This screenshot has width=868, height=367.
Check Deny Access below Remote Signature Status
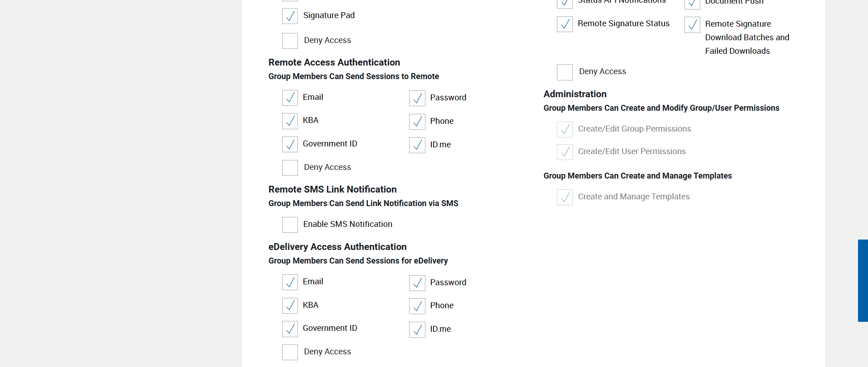[x=565, y=72]
